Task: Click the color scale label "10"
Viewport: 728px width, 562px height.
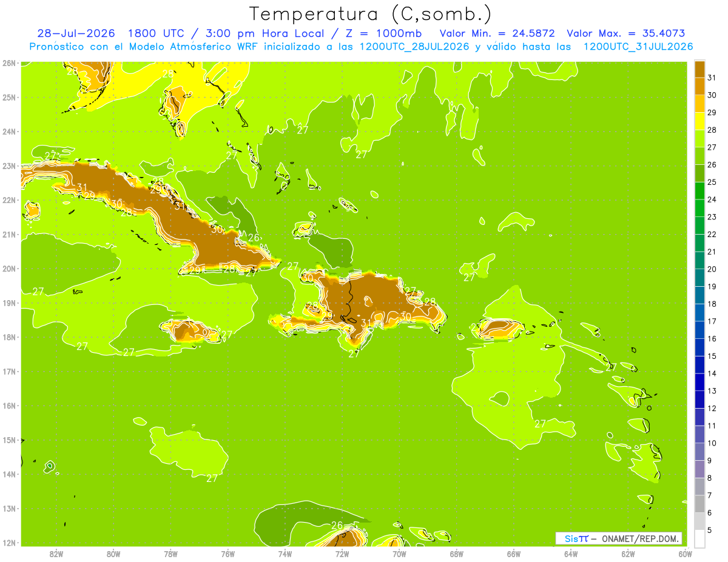Action: pyautogui.click(x=712, y=443)
